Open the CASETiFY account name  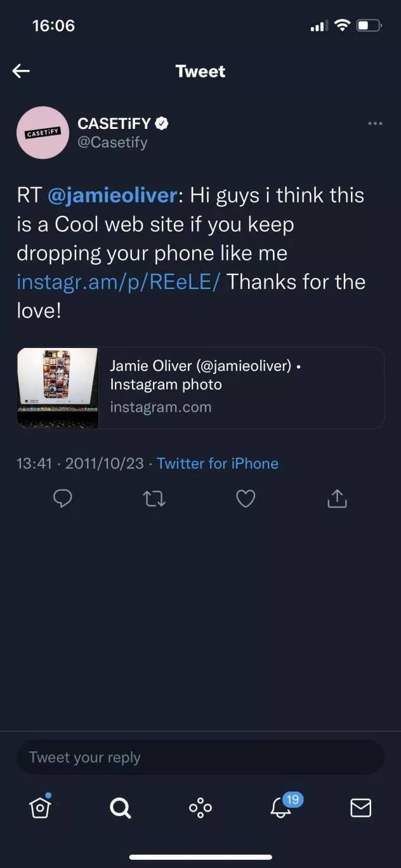click(x=115, y=123)
